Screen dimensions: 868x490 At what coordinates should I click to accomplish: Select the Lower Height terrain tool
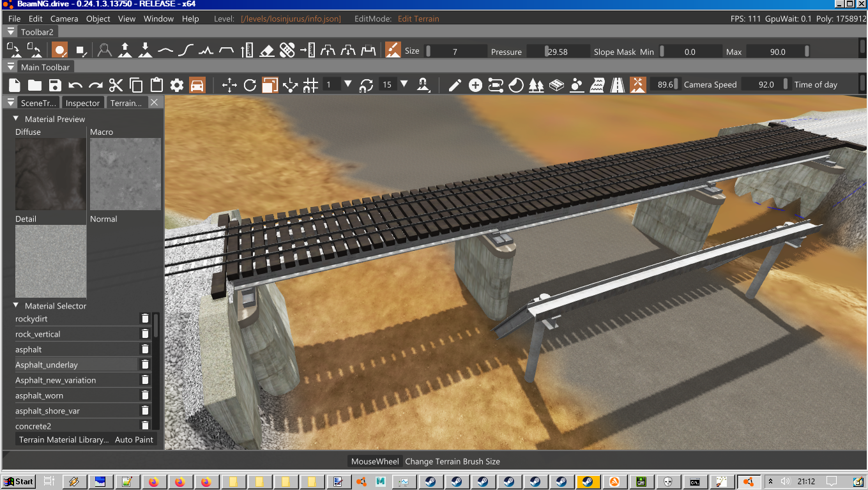tap(145, 50)
